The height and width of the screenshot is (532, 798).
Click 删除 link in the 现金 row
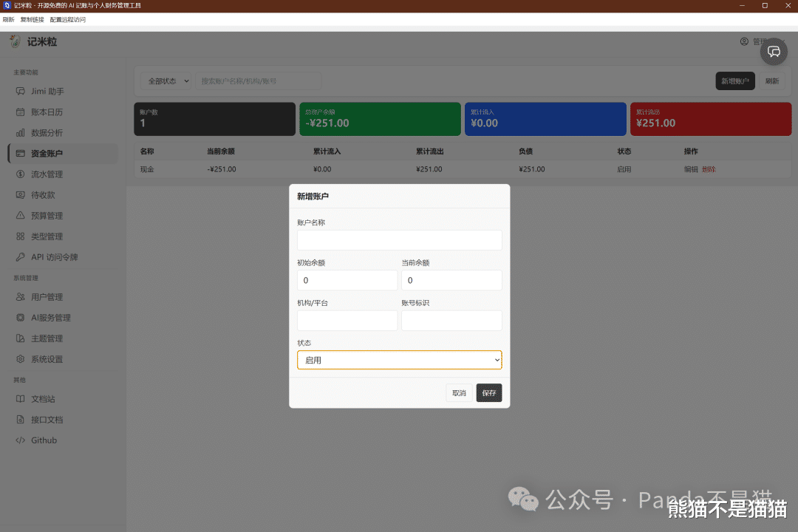click(x=709, y=169)
